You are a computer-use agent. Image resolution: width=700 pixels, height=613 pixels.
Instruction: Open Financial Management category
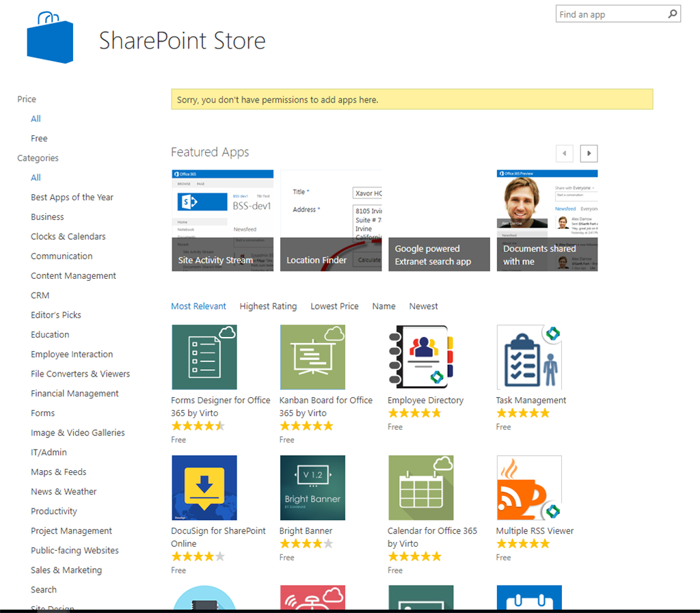pyautogui.click(x=75, y=394)
